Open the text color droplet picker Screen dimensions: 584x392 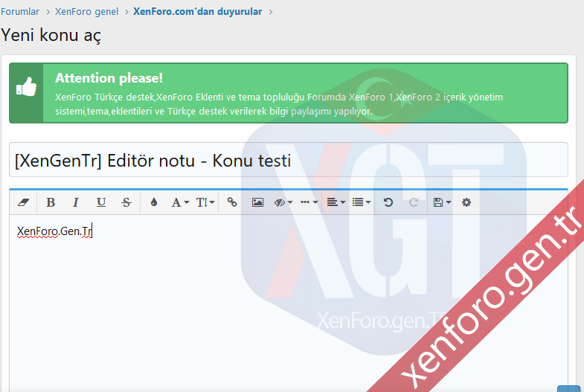154,202
